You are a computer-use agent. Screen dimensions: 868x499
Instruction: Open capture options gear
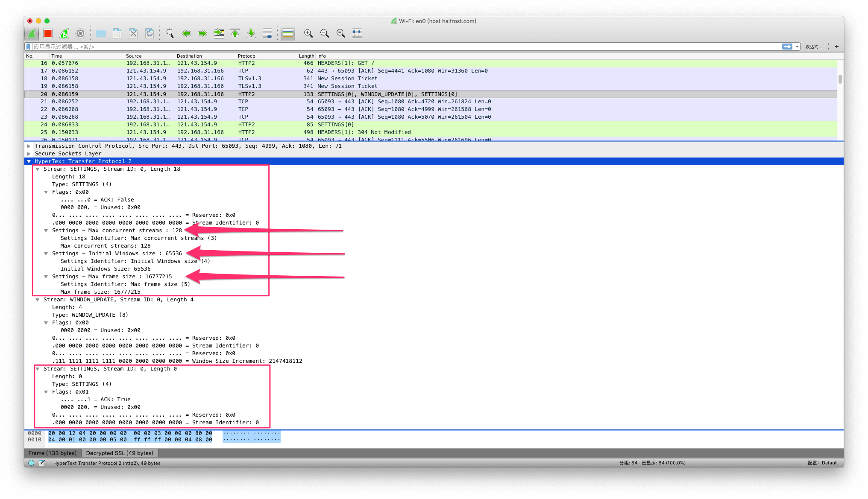[80, 33]
